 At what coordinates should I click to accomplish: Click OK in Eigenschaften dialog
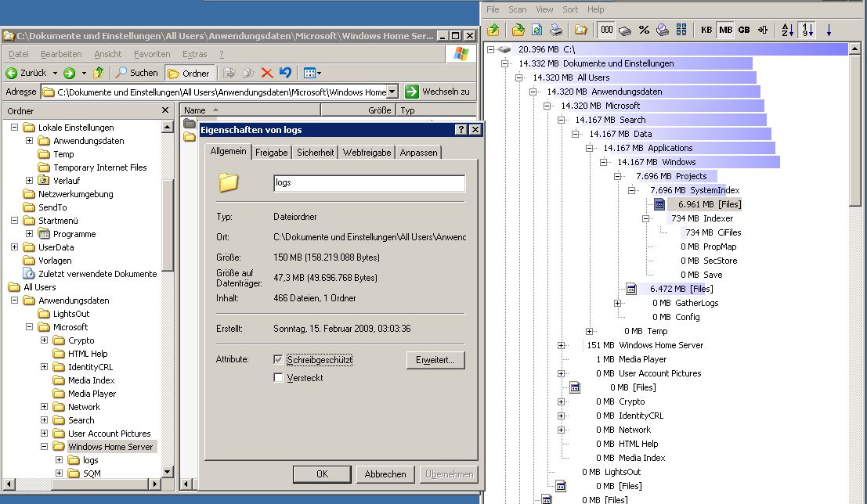[322, 474]
